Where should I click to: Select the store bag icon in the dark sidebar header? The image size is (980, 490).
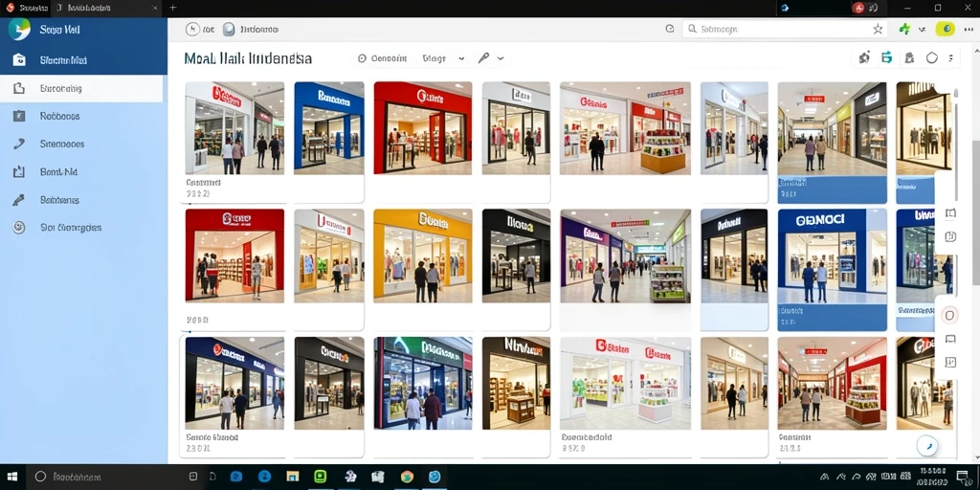click(x=19, y=60)
